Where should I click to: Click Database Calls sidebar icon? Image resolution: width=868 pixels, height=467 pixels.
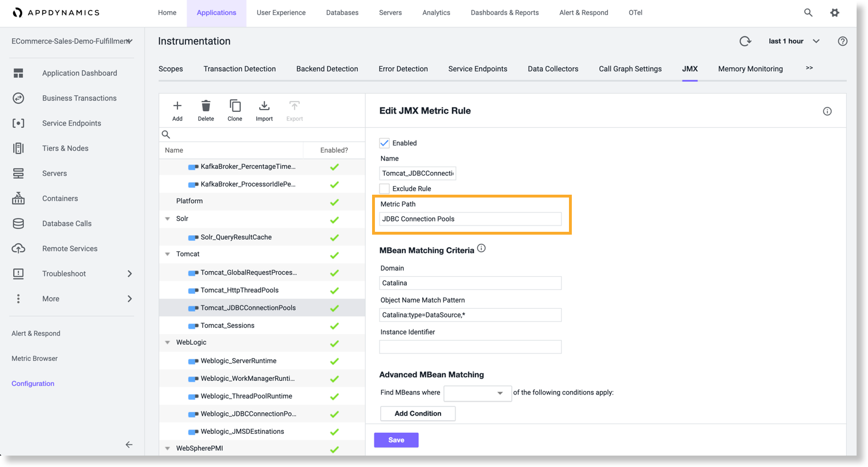pyautogui.click(x=18, y=224)
